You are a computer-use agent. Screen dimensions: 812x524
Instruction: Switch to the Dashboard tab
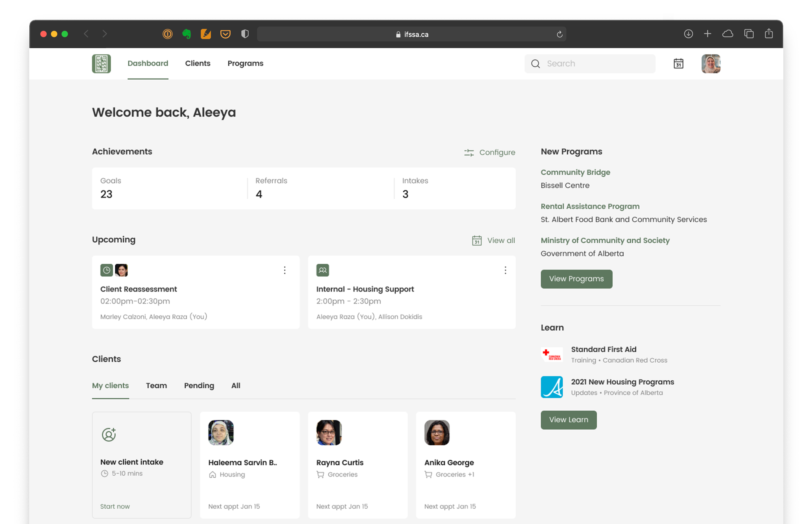pyautogui.click(x=148, y=64)
